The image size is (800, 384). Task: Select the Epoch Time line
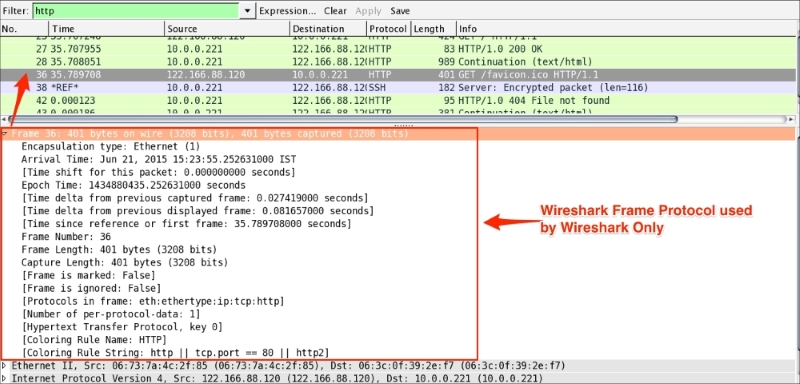click(x=133, y=185)
